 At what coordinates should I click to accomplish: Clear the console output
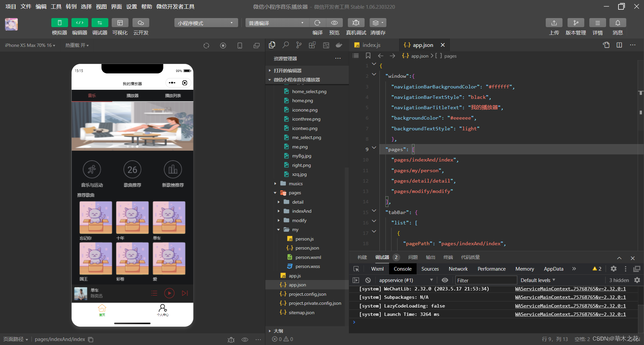tap(368, 280)
